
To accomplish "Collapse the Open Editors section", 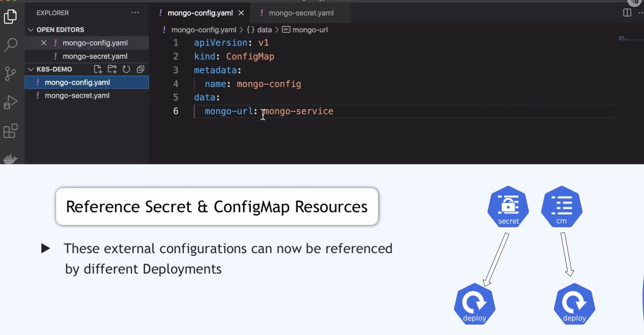I will point(31,30).
